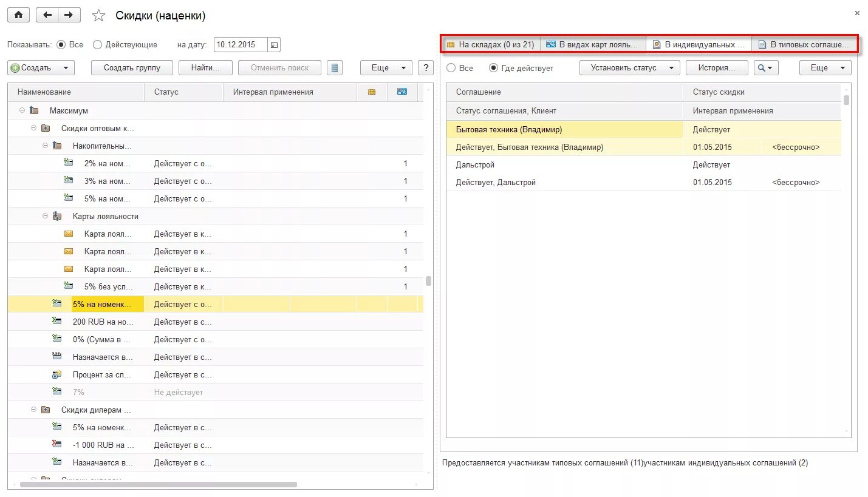The width and height of the screenshot is (868, 497).
Task: Open the search magnifier dropdown
Action: tap(766, 68)
